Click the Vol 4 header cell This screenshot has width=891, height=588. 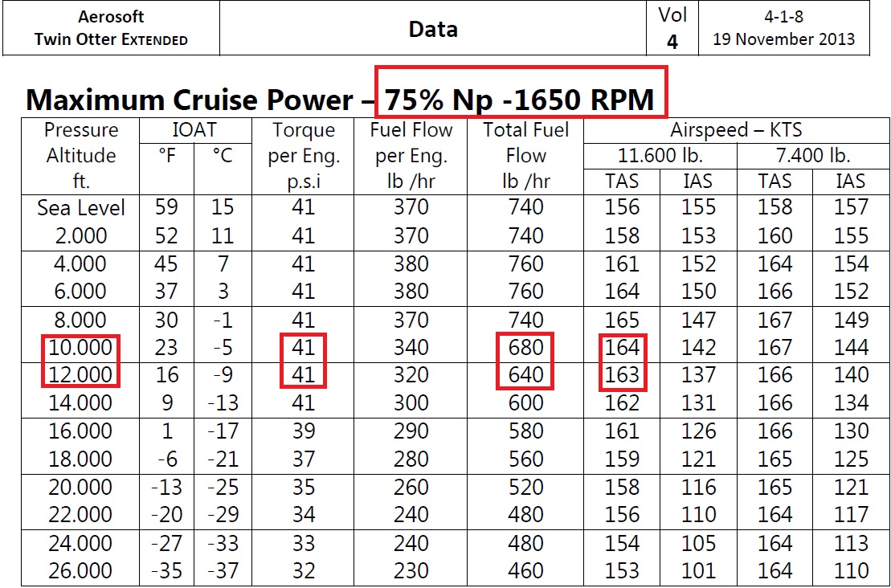(x=672, y=28)
